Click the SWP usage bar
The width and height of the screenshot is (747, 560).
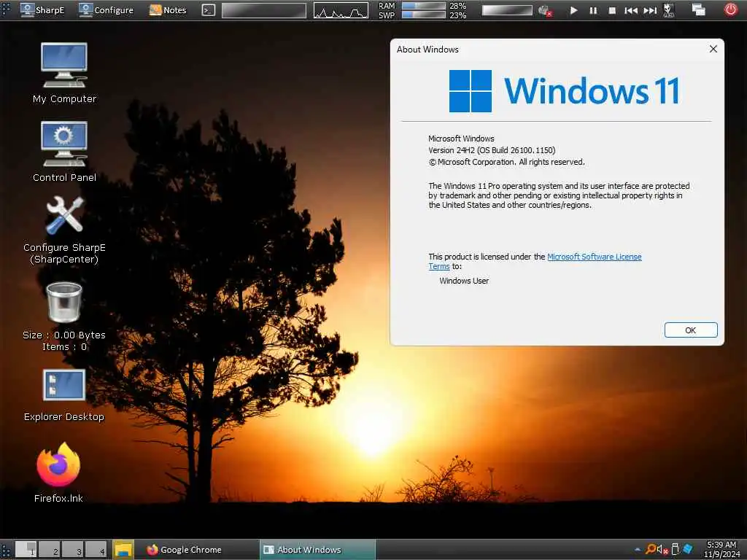[x=423, y=15]
